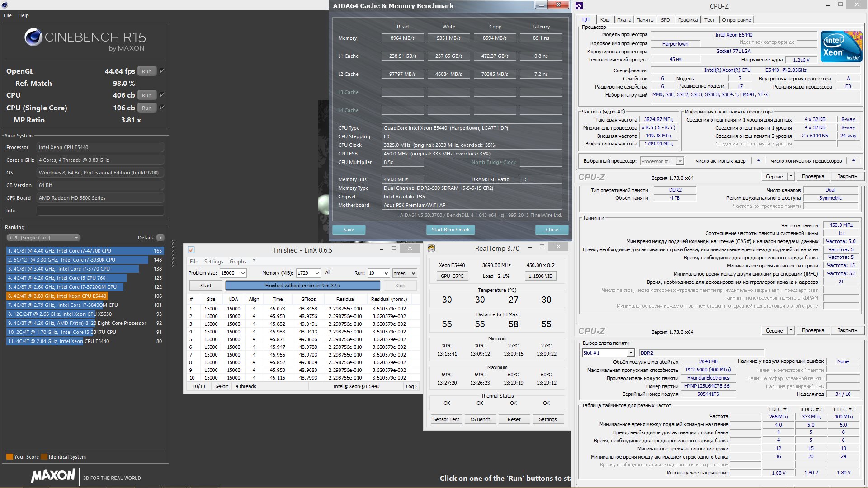Click the L1 Cache Latency 0.8 ns value
The height and width of the screenshot is (488, 868).
pyautogui.click(x=541, y=56)
